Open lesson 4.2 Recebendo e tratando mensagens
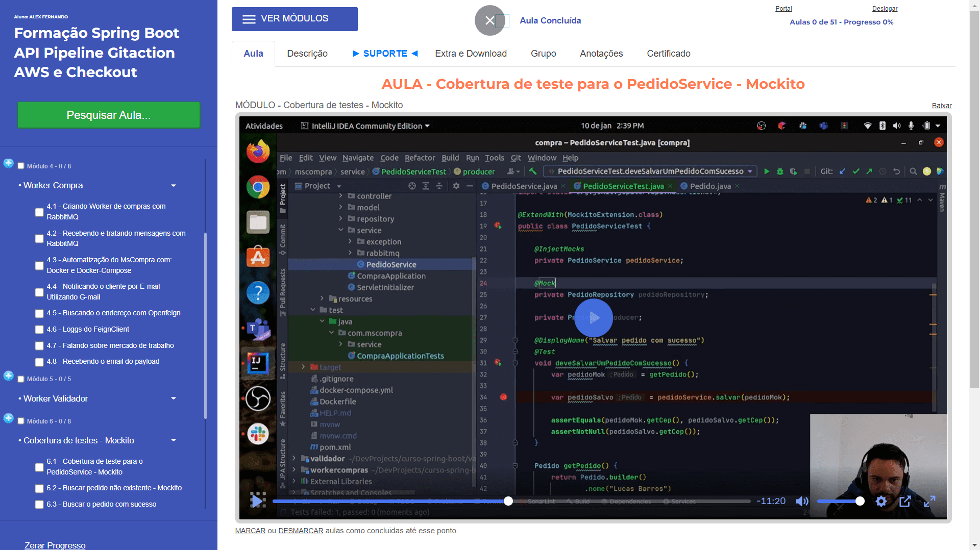Viewport: 980px width, 550px height. (116, 238)
